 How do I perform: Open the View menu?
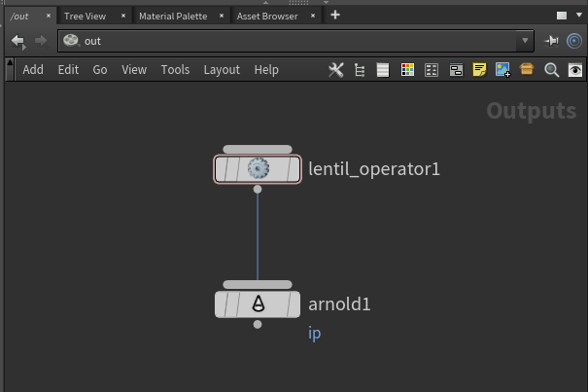(134, 70)
